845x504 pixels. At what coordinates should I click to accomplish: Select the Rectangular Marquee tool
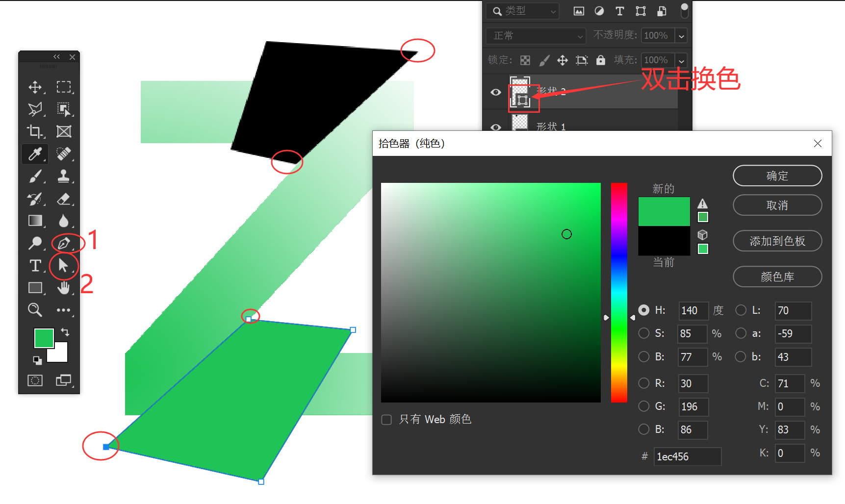(x=64, y=87)
